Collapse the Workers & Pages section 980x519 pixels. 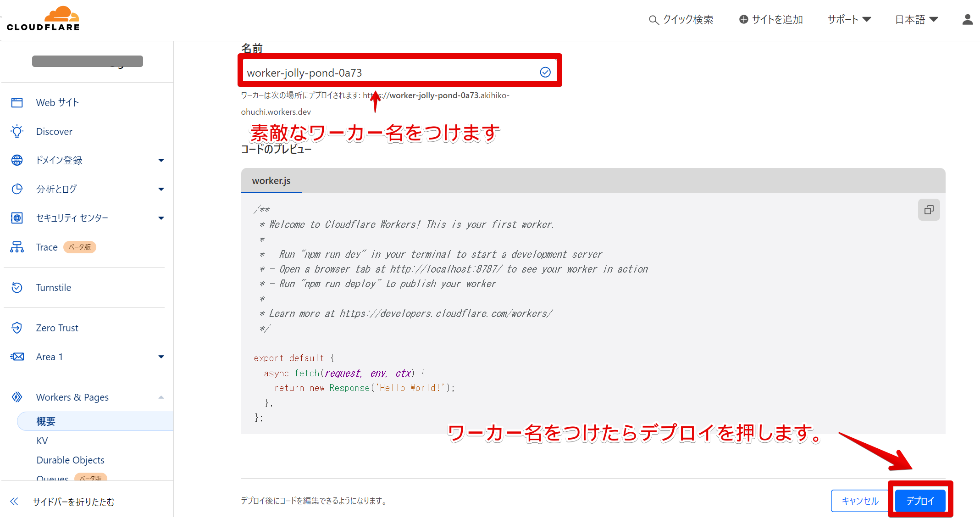[x=161, y=397]
